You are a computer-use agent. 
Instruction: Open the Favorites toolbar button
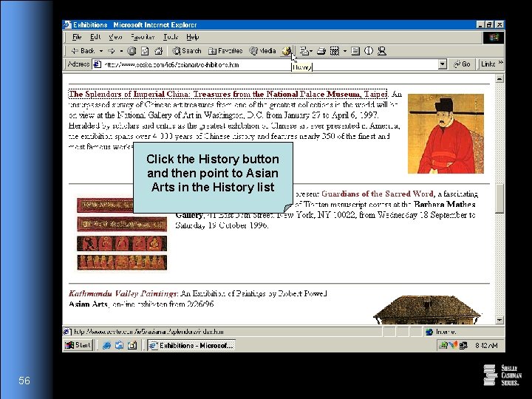225,51
